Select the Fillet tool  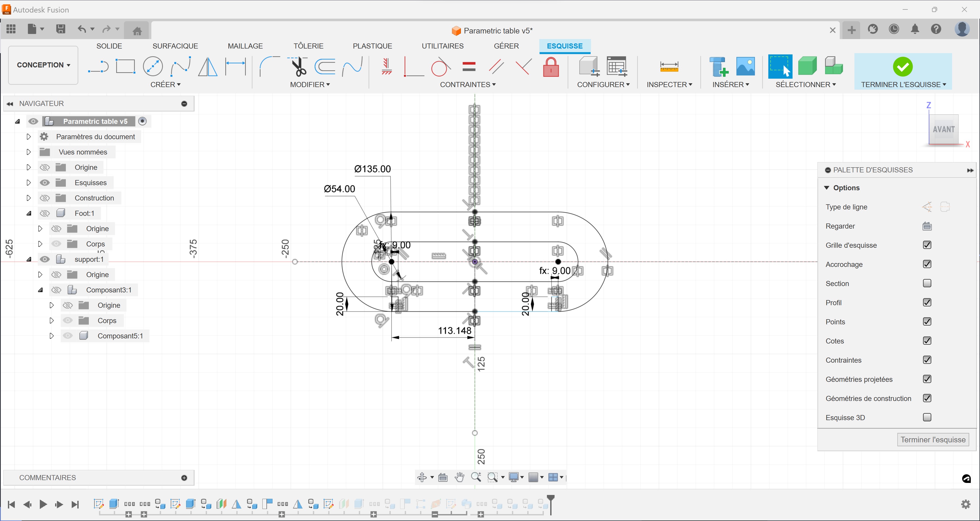270,67
